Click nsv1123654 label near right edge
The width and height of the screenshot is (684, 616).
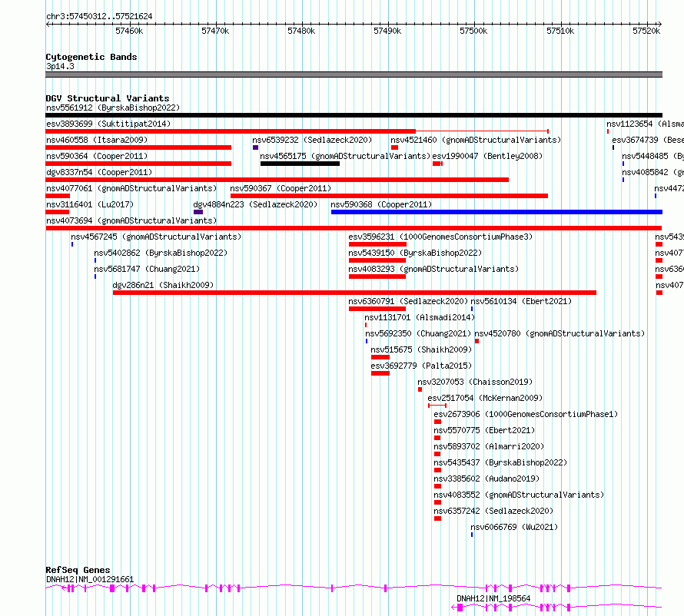click(645, 124)
